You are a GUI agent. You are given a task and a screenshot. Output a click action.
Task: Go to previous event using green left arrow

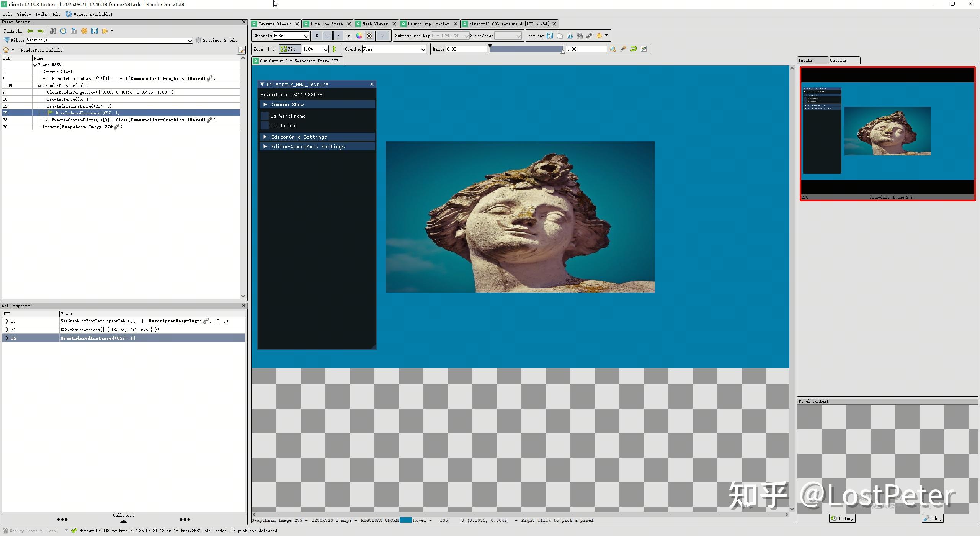click(x=30, y=31)
